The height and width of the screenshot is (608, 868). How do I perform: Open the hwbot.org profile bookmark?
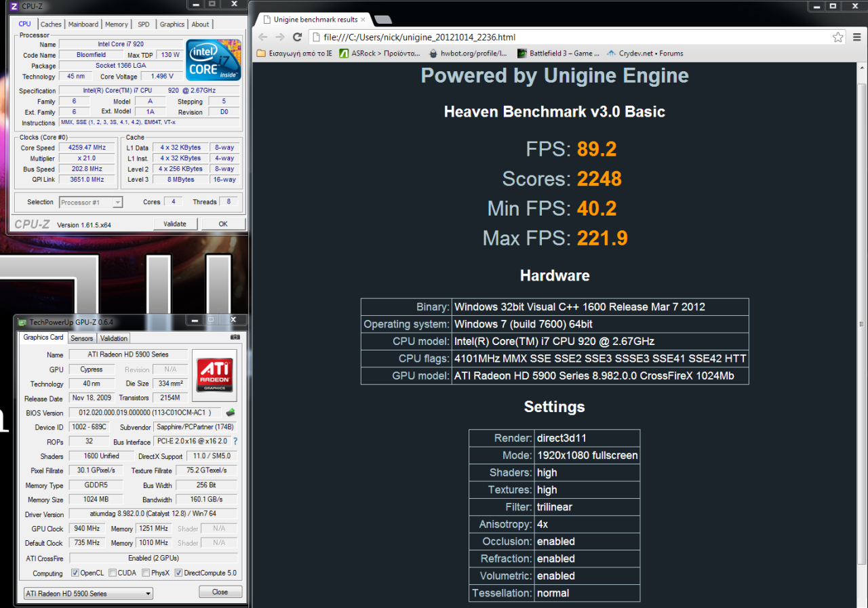click(x=467, y=53)
